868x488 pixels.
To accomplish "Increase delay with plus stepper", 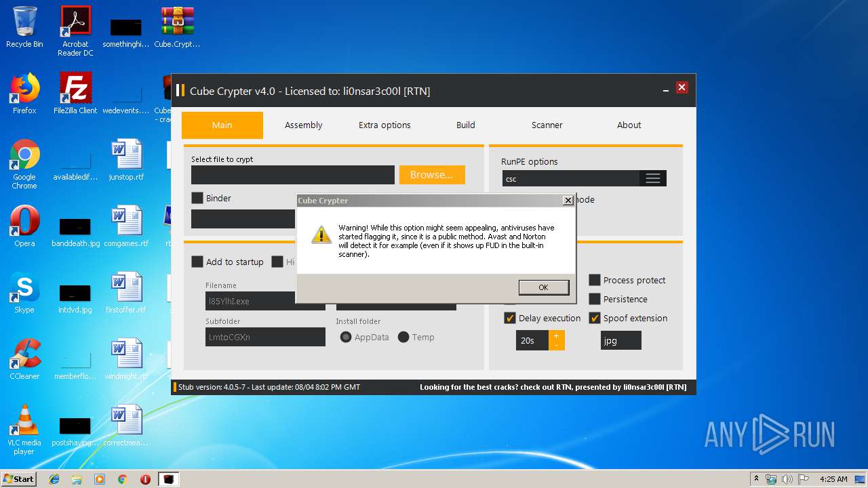I will (x=557, y=335).
